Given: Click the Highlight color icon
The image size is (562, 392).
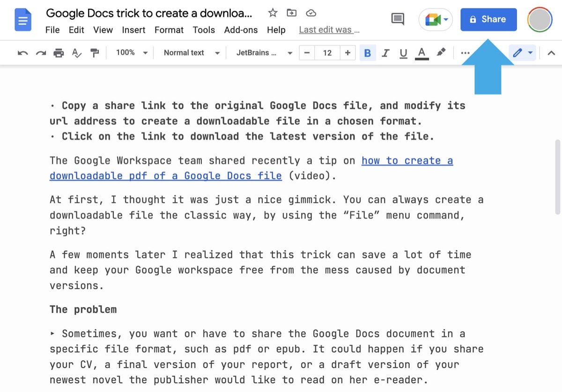Looking at the screenshot, I should click(x=441, y=52).
